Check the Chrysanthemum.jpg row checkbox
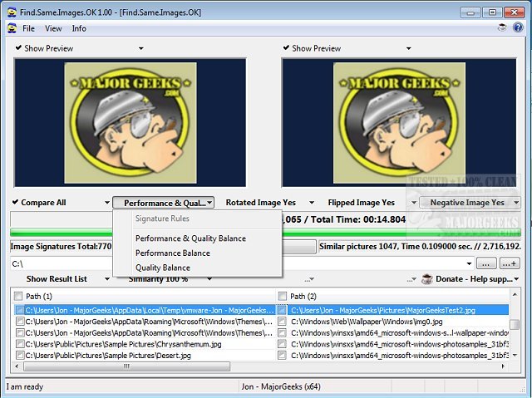 click(x=20, y=344)
